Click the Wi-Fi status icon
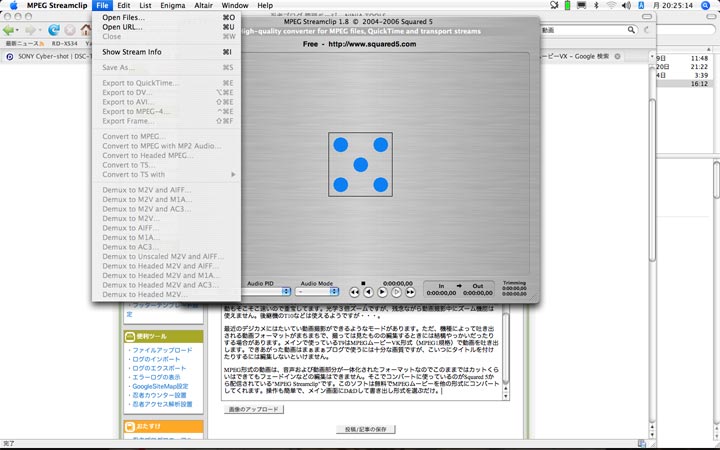This screenshot has height=450, width=720. (x=611, y=6)
